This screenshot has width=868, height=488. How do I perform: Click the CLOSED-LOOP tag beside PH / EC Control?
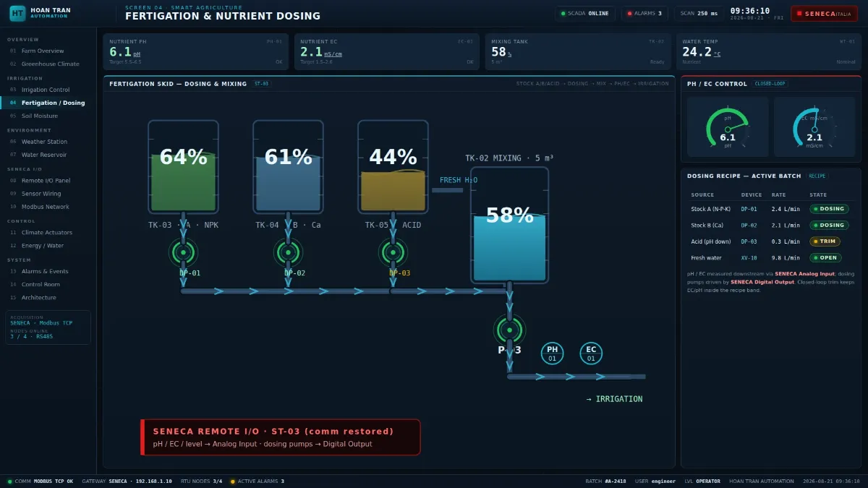tap(770, 84)
